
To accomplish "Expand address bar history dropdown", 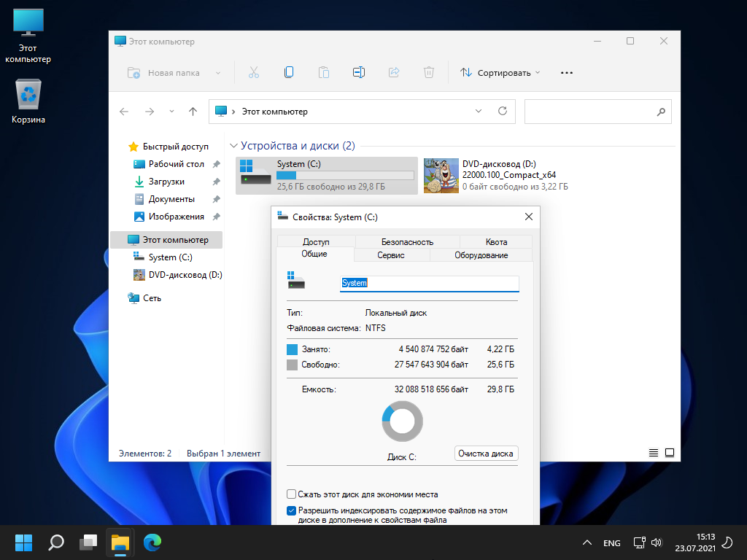I will coord(479,111).
